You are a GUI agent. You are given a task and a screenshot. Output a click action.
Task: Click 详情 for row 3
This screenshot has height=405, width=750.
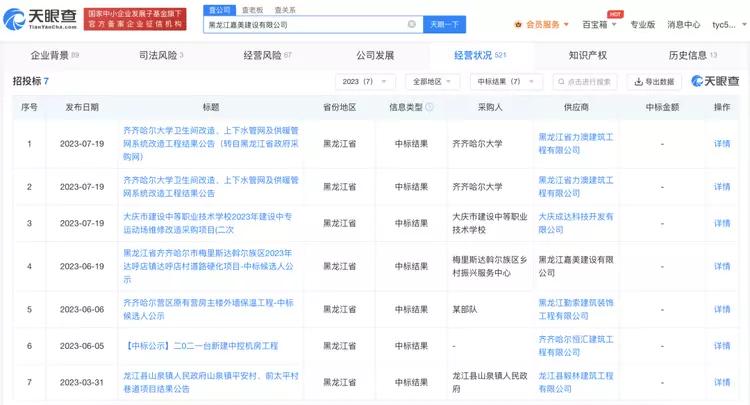722,223
